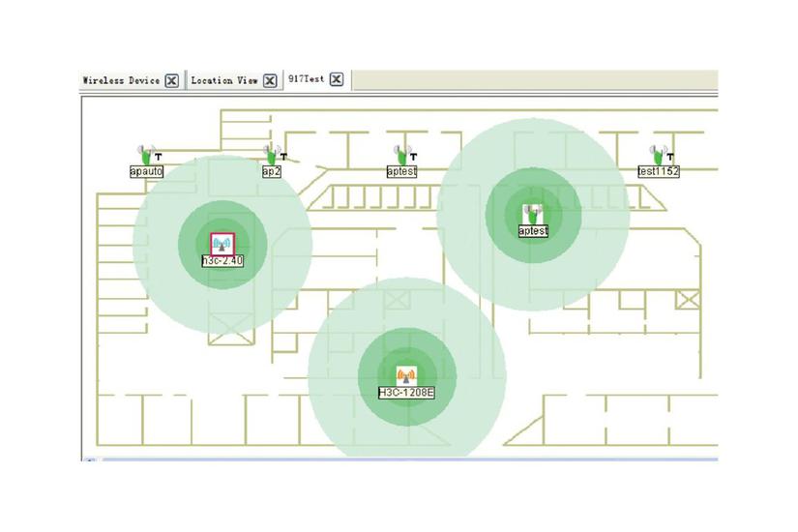The image size is (798, 532).
Task: Click the aptest label in the right coverage circle
Action: [533, 231]
